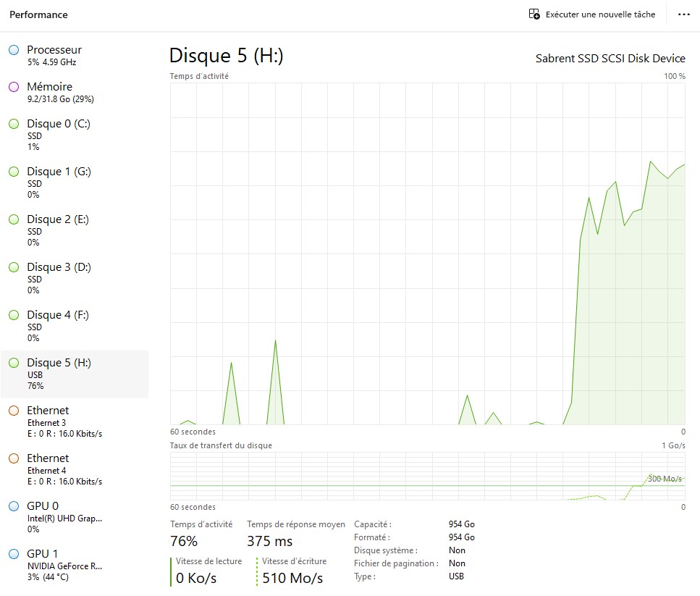The image size is (700, 596).
Task: Click the orange Ethernet 3 circle icon
Action: pyautogui.click(x=13, y=411)
